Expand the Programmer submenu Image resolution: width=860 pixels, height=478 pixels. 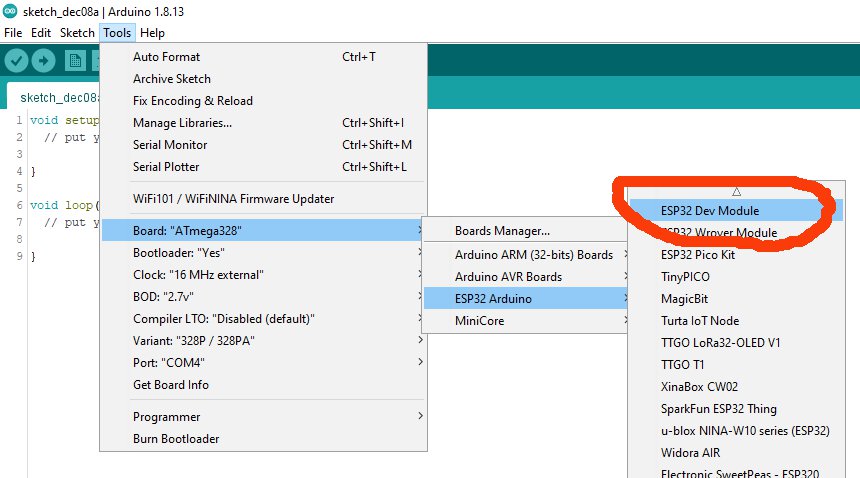pos(263,417)
